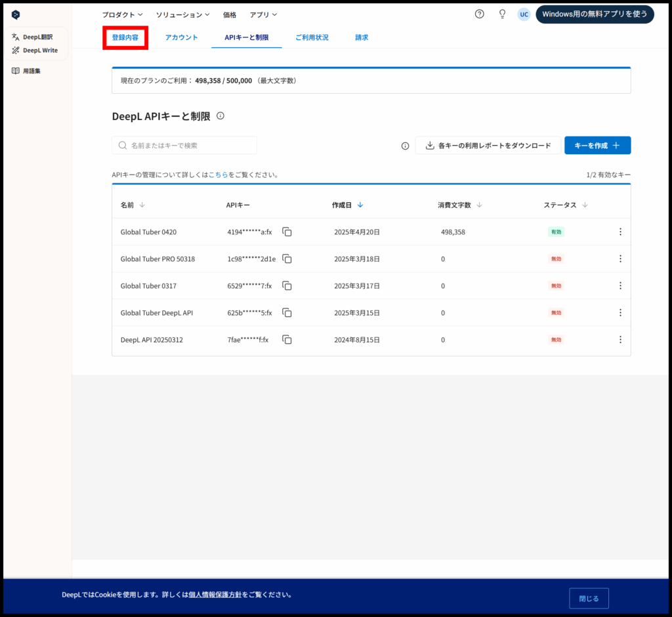Click info icon next to download report button
The height and width of the screenshot is (617, 672).
[405, 146]
